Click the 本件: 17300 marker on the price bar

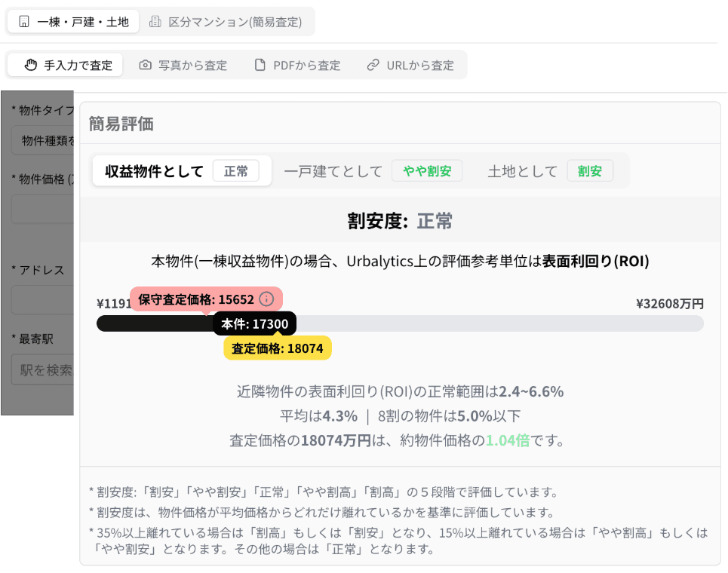point(256,323)
